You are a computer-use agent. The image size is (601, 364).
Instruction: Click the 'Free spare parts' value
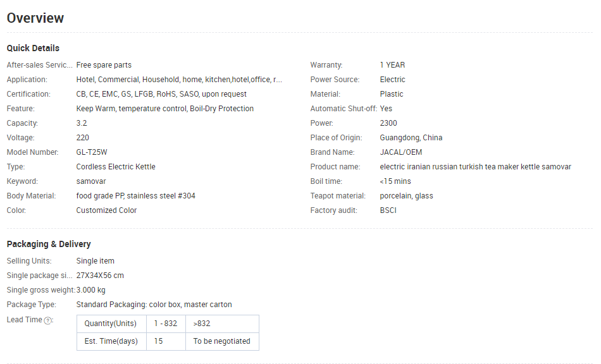104,65
